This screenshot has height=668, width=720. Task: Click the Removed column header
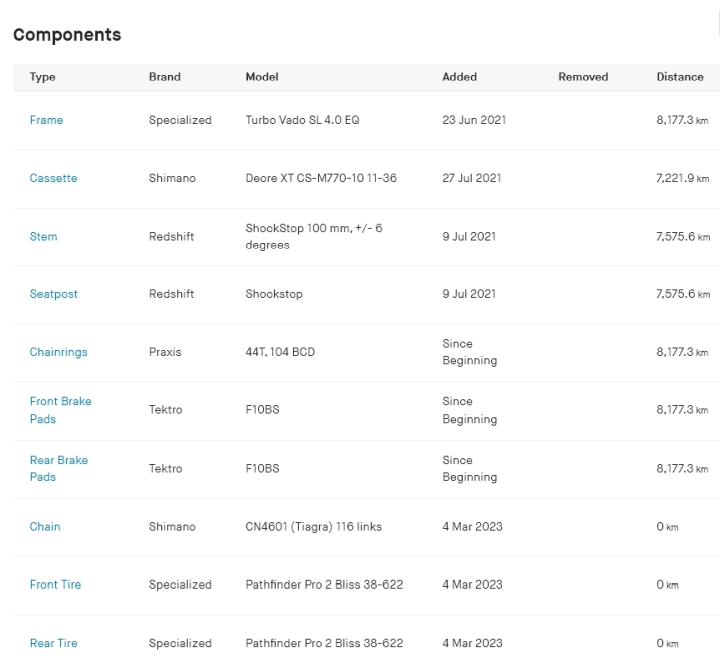click(583, 77)
